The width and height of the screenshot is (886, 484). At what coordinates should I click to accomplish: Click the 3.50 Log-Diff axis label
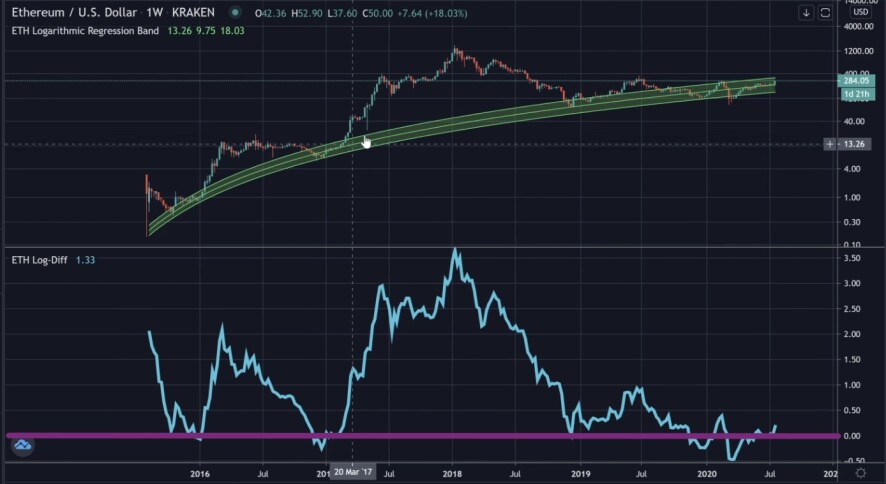pos(852,258)
